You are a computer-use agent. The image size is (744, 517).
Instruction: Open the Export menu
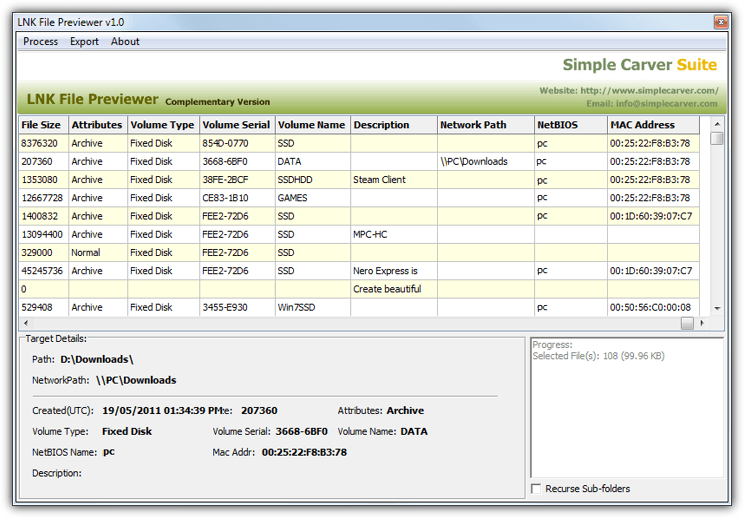(x=84, y=42)
